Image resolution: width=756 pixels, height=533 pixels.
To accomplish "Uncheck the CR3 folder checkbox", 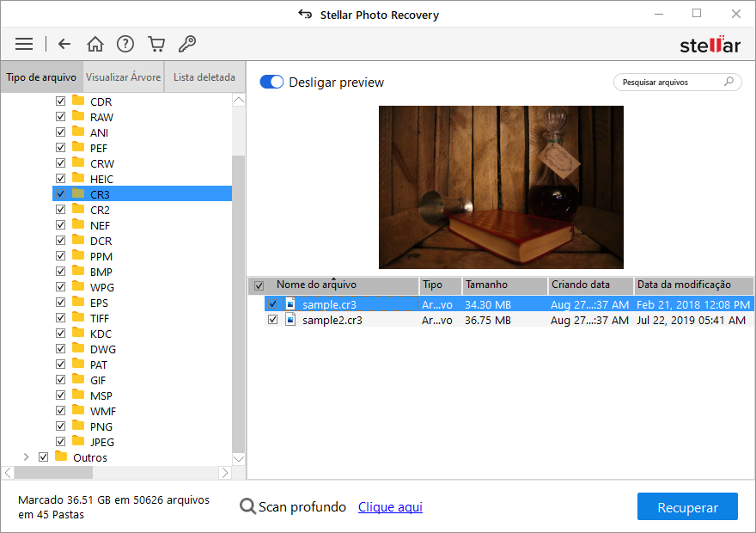I will click(x=60, y=194).
